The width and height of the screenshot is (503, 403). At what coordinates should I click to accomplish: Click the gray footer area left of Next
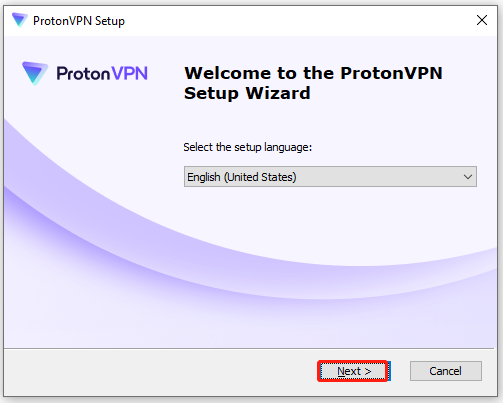point(160,372)
